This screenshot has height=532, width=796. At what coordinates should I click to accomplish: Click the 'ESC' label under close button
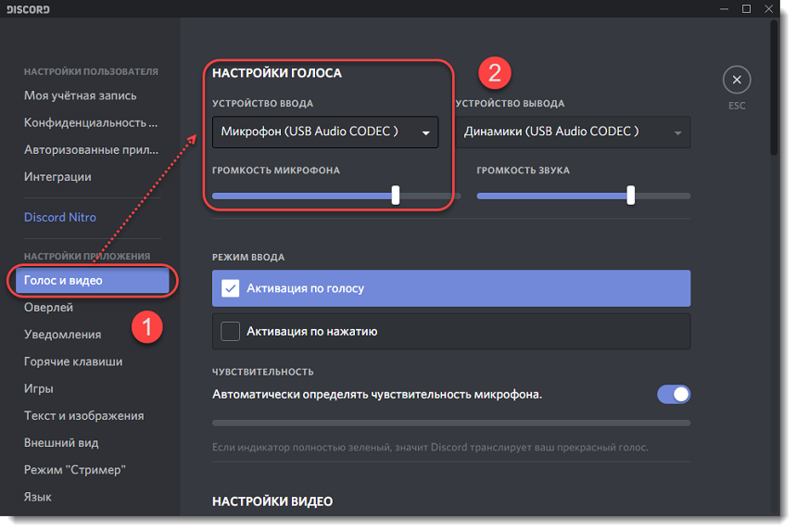click(737, 106)
